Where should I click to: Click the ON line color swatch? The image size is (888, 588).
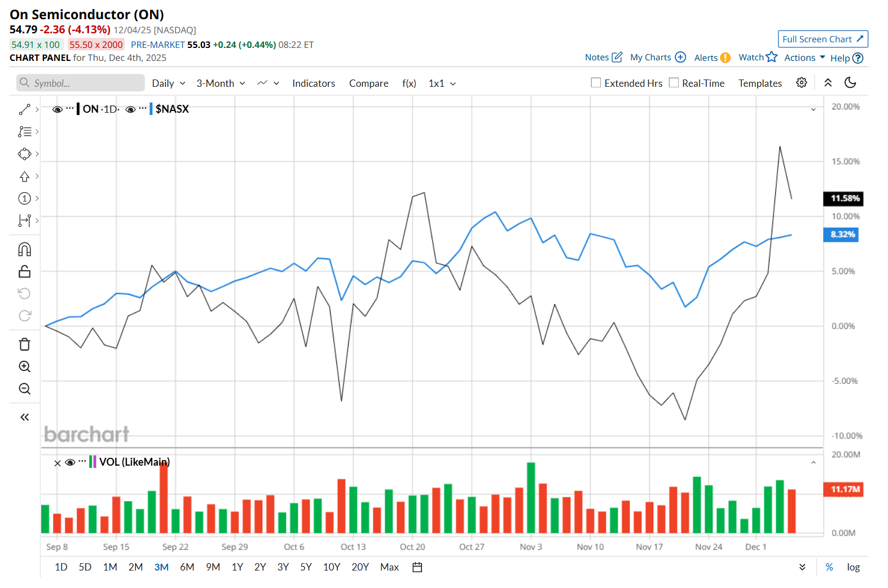(x=78, y=109)
